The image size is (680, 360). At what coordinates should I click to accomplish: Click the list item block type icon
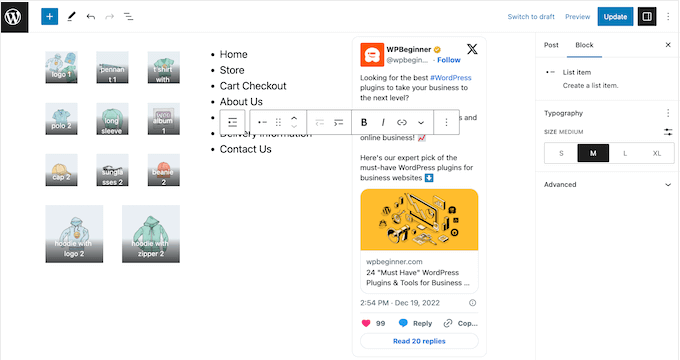[262, 122]
